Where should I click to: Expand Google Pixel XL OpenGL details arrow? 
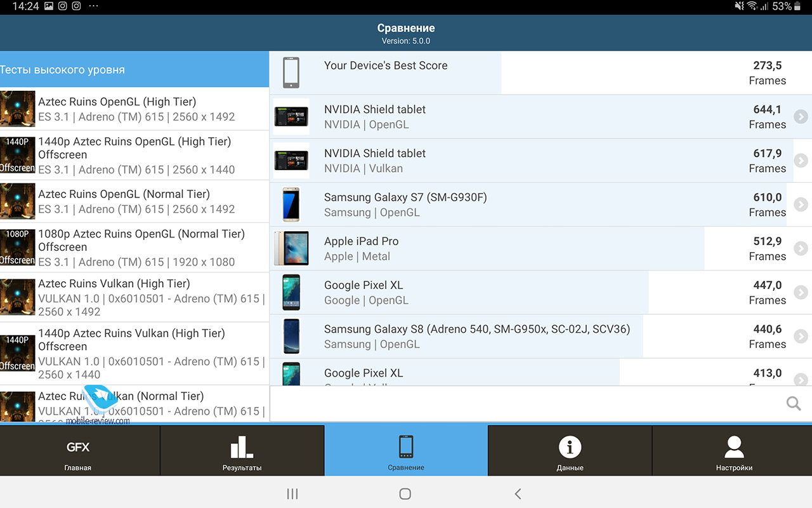801,292
